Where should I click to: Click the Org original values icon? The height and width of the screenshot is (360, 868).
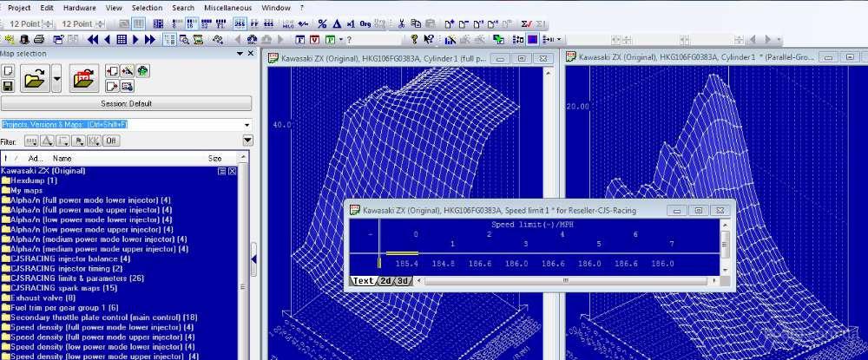point(365,23)
